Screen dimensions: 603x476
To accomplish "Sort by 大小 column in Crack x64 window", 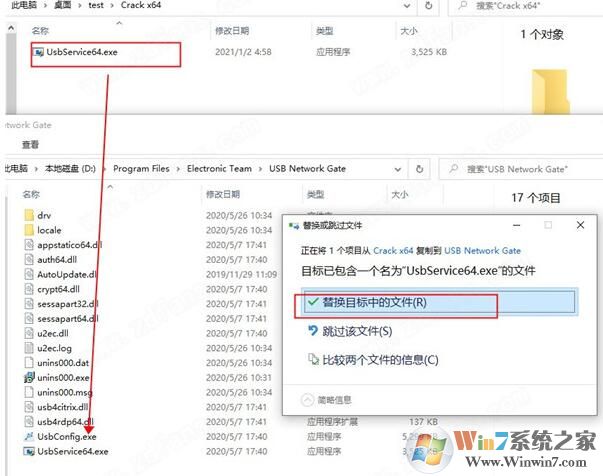I will pyautogui.click(x=408, y=31).
